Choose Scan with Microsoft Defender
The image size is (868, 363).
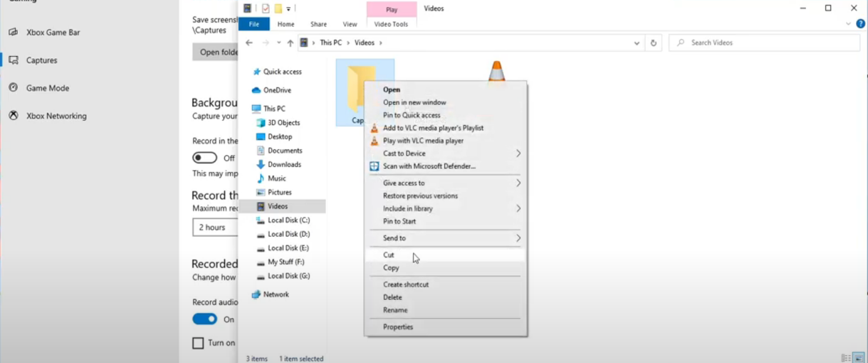click(x=445, y=166)
